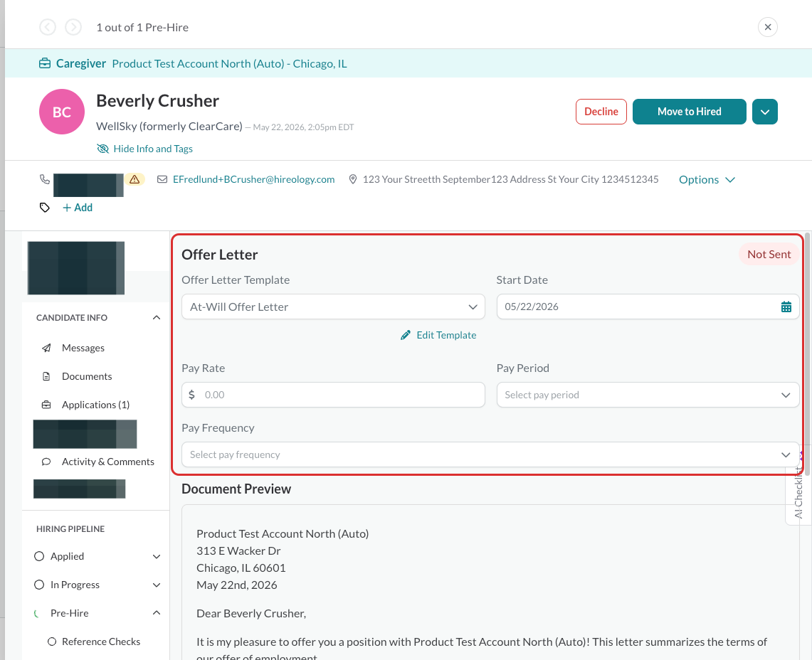The height and width of the screenshot is (660, 812).
Task: Open Select pay period dropdown
Action: (x=648, y=395)
